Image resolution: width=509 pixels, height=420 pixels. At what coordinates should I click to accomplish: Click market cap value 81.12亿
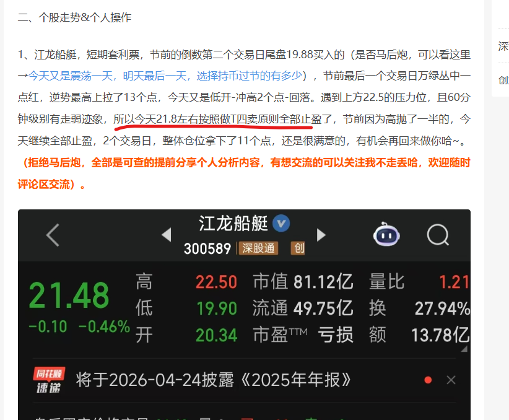pos(323,282)
